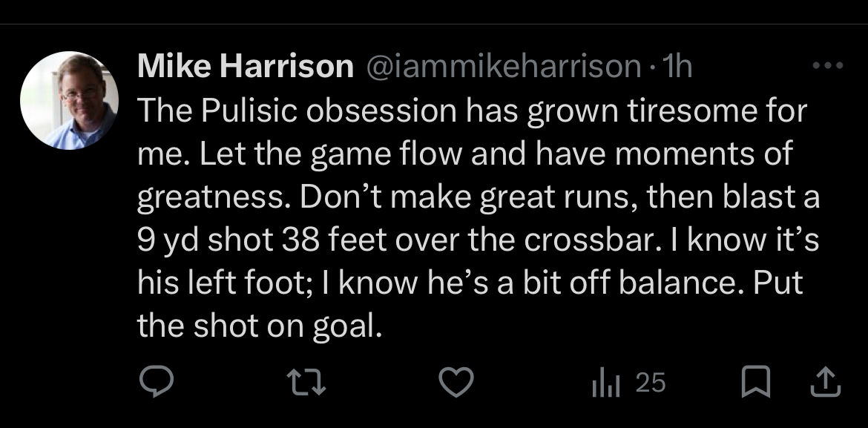Click the view count number 25
Screen dimensions: 868x428
[x=651, y=383]
